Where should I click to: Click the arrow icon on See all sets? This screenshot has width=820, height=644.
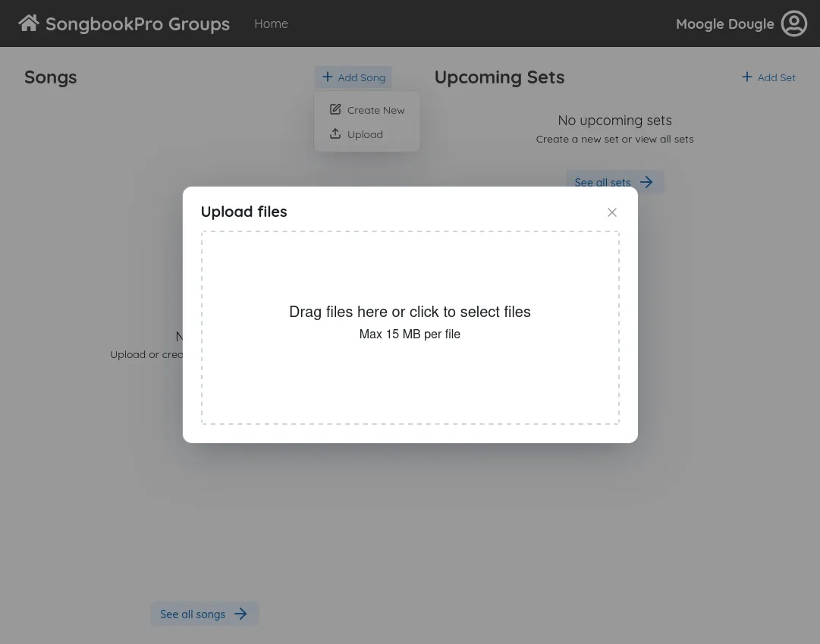click(x=646, y=182)
